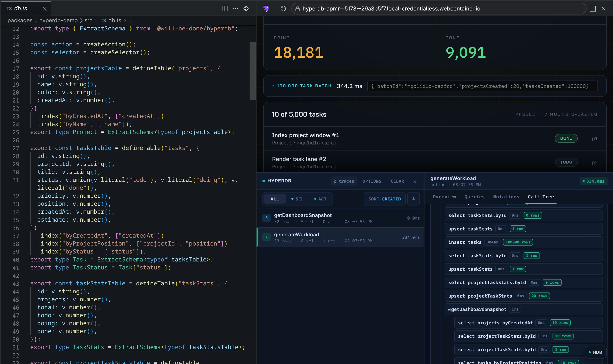613x364 pixels.
Task: Click the taskStatsTable identifier in code
Action: pos(101,283)
